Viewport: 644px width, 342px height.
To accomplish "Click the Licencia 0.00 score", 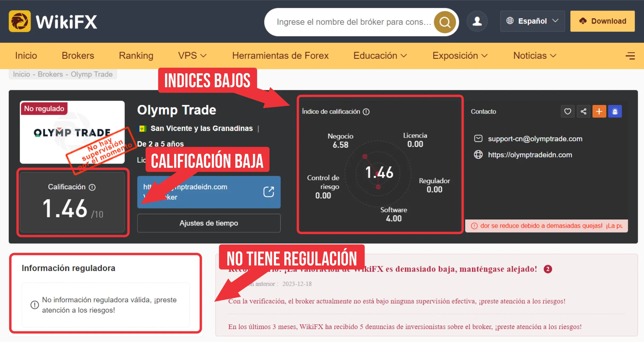I will (415, 140).
